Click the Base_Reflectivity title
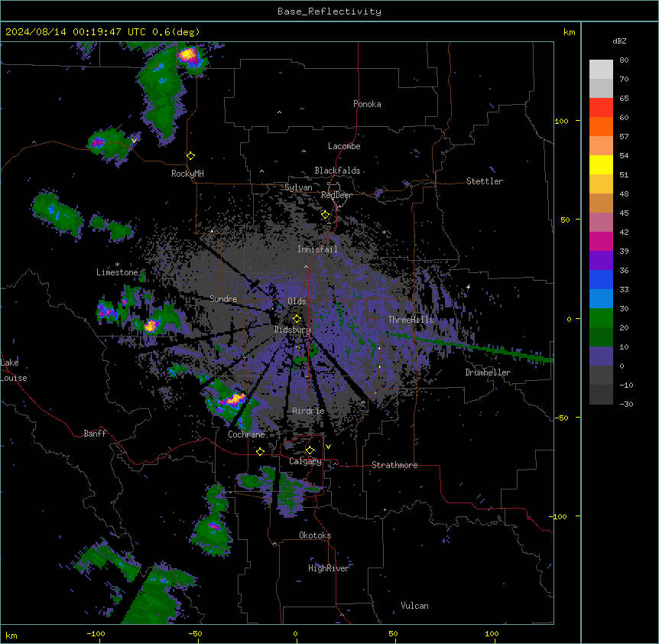 pos(329,11)
